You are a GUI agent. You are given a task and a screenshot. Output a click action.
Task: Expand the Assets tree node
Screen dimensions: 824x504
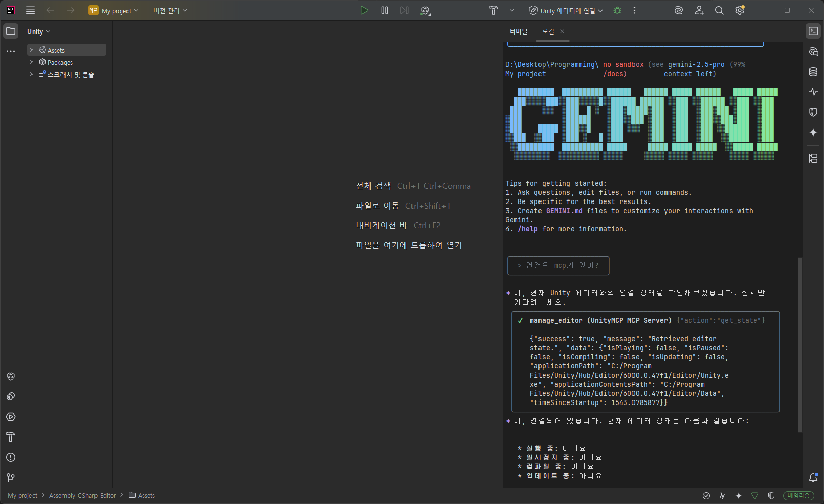pos(31,50)
